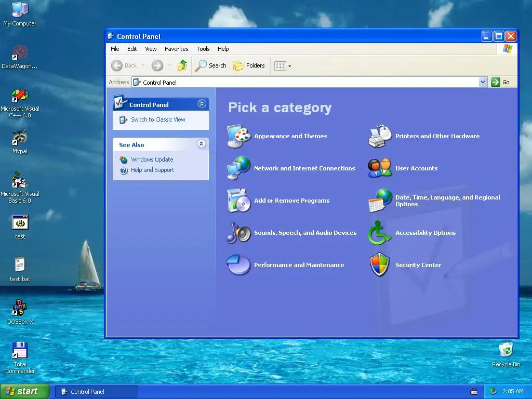Open the Favorites menu
The width and height of the screenshot is (532, 399).
point(177,49)
